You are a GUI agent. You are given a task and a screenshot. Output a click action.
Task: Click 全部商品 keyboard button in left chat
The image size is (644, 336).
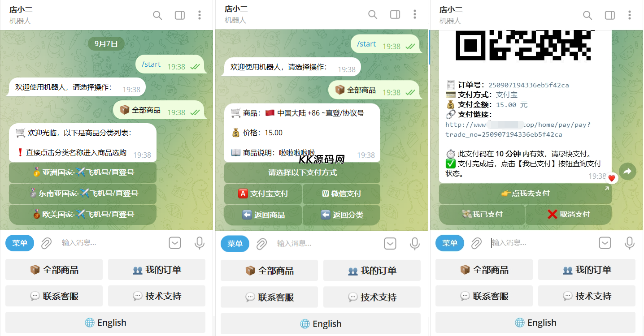point(54,270)
